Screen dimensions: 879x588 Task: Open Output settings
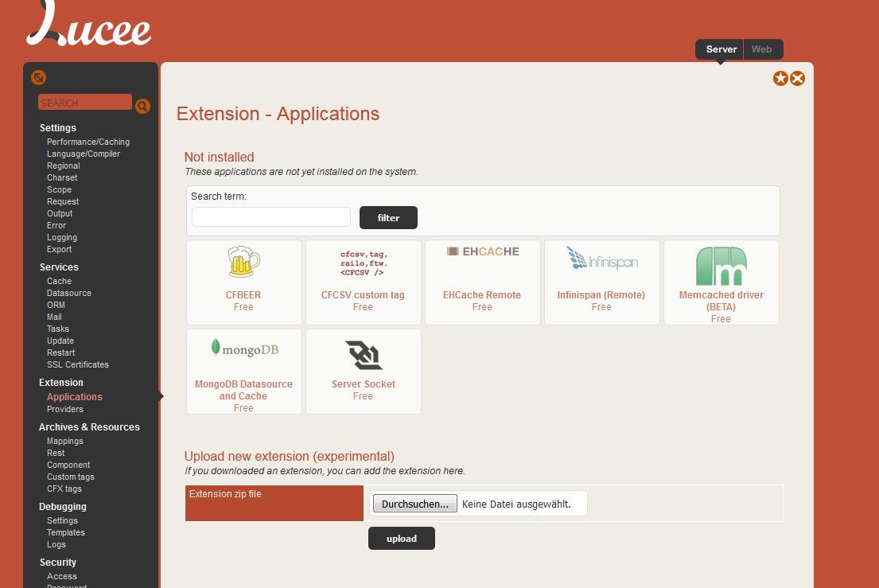point(60,213)
